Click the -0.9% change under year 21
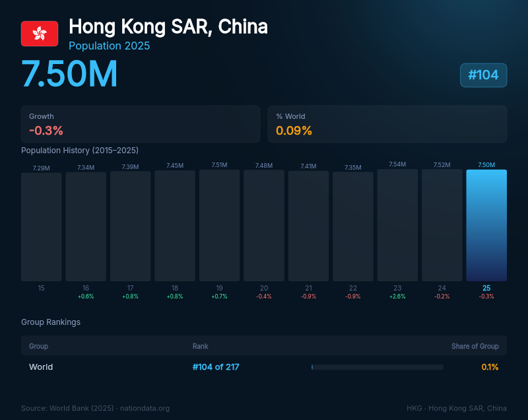Image resolution: width=528 pixels, height=420 pixels. coord(308,297)
